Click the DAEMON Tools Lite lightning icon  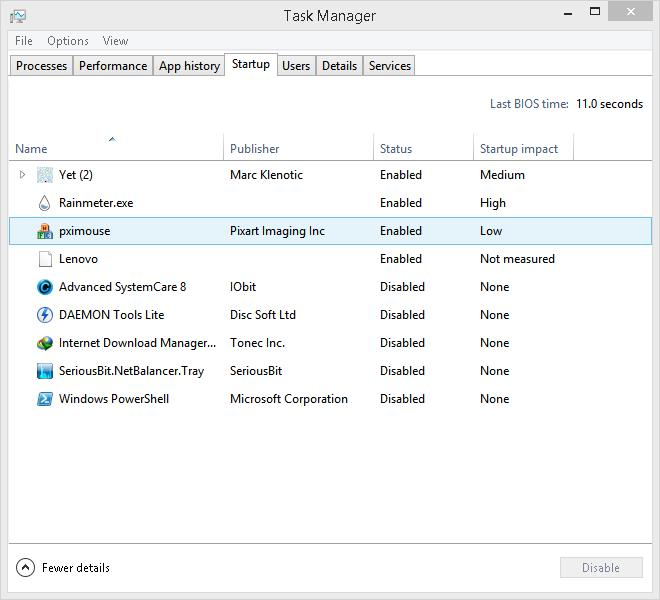(45, 315)
